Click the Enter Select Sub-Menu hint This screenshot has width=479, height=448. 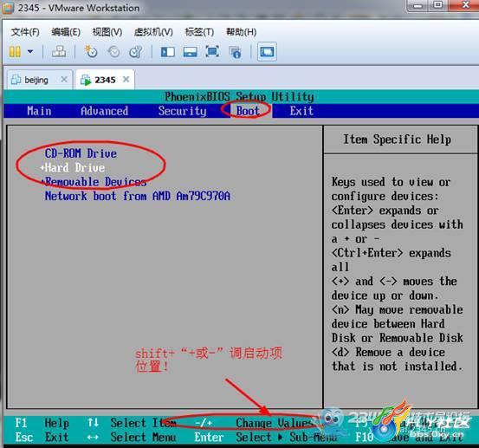click(x=266, y=437)
